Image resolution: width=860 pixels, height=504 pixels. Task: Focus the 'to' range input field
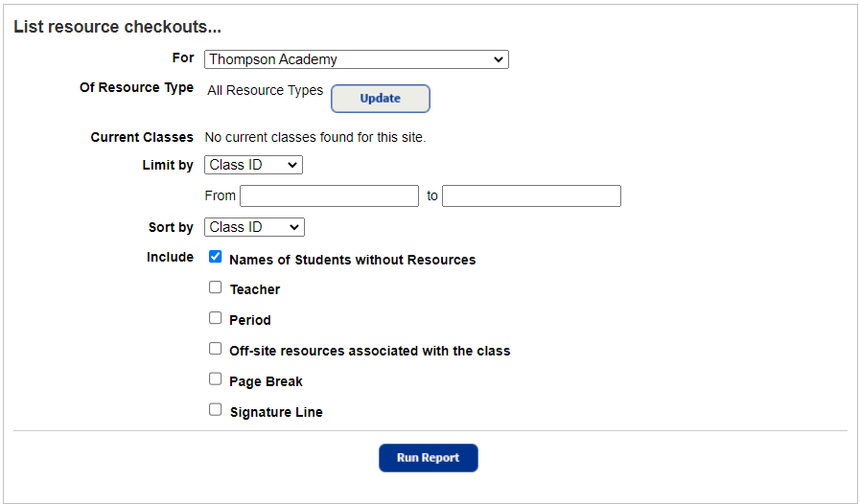pos(531,196)
